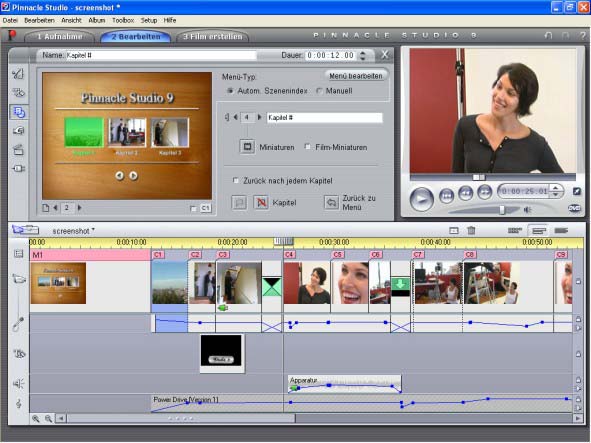This screenshot has height=443, width=591.
Task: Select the clip properties scissors tool
Action: point(18,74)
